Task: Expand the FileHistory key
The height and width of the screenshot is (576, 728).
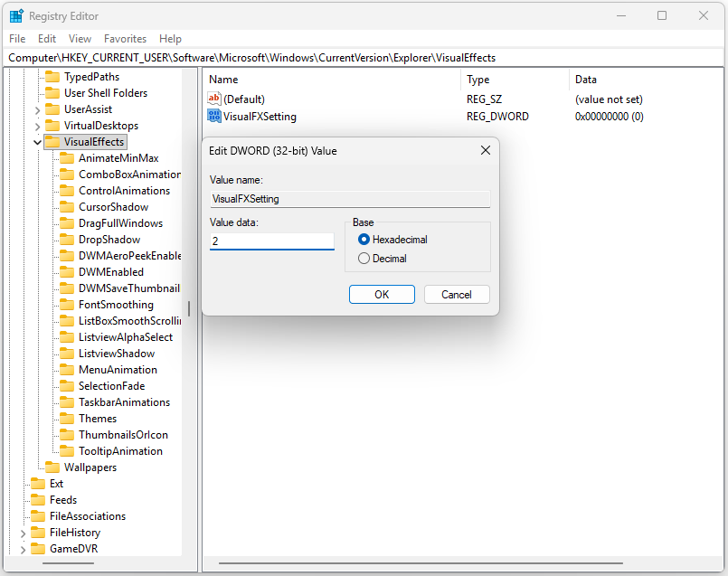Action: click(23, 534)
